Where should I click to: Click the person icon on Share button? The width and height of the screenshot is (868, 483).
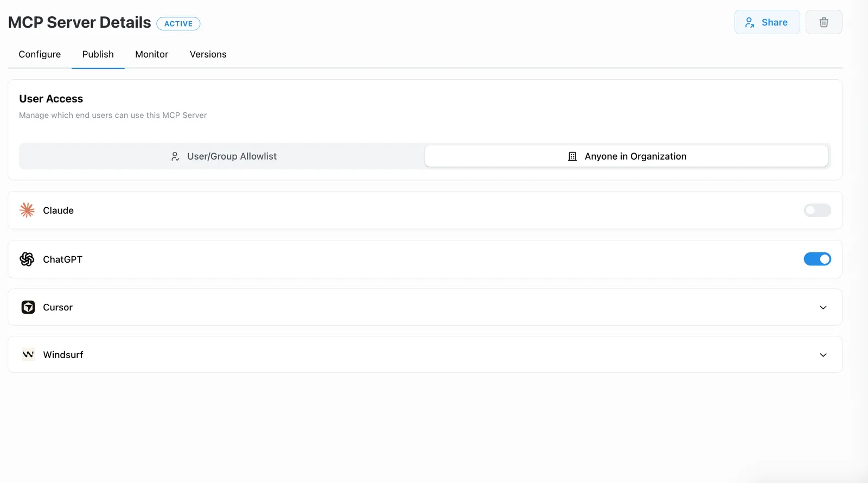coord(750,22)
